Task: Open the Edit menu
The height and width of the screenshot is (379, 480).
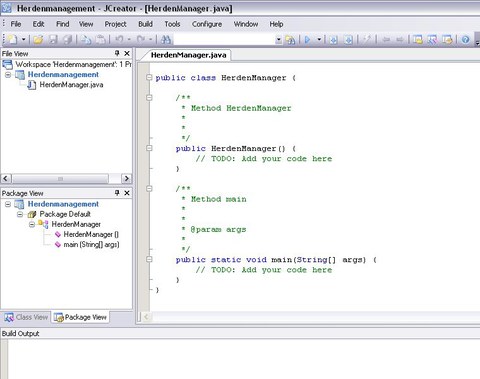Action: point(38,24)
